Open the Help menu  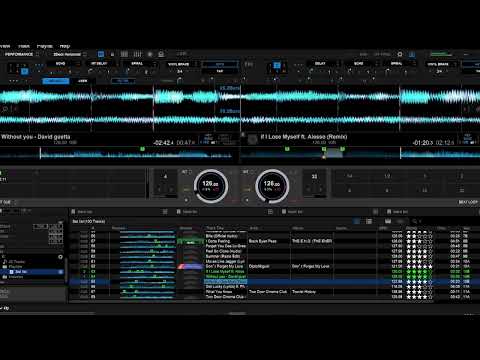tap(65, 46)
